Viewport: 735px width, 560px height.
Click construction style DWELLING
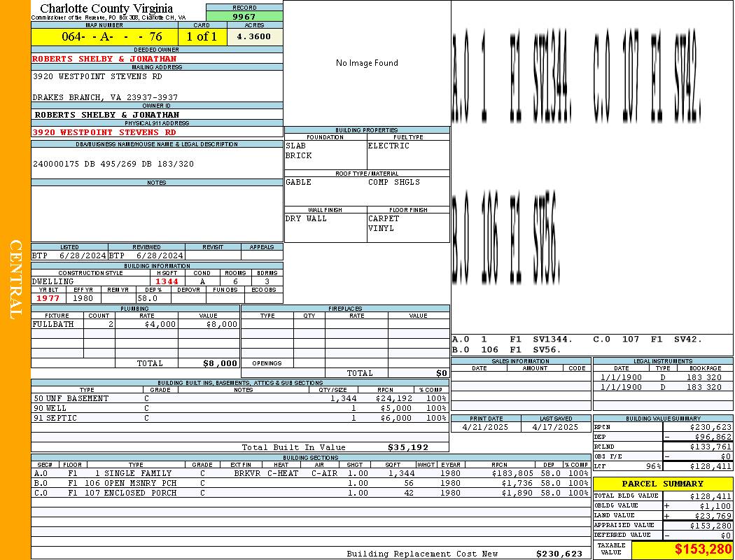pos(53,281)
